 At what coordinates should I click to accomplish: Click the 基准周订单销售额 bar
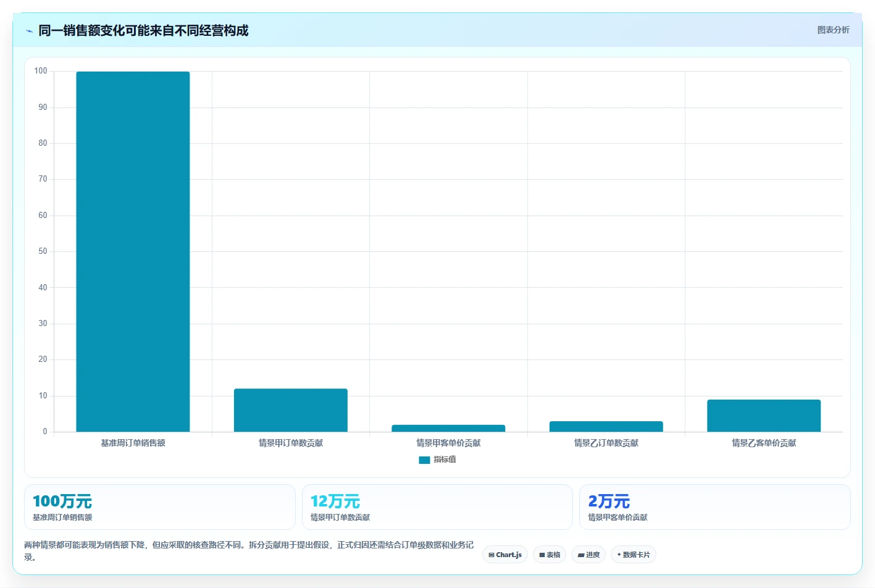click(133, 251)
